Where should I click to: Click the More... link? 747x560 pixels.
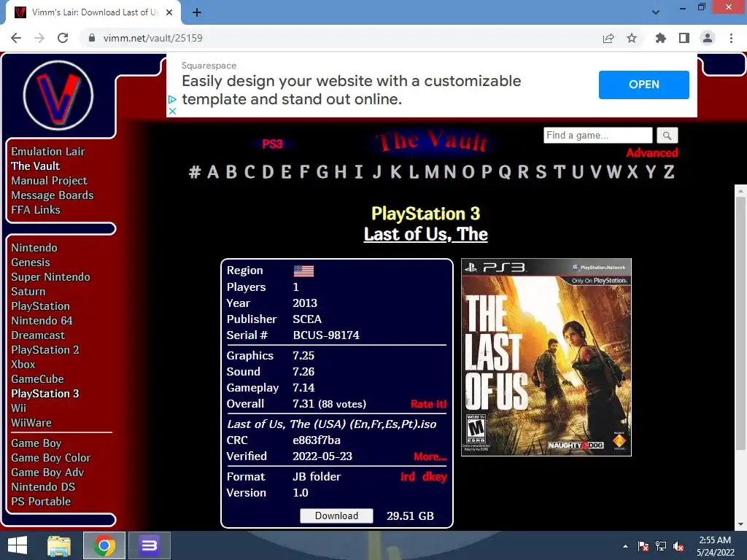[430, 456]
